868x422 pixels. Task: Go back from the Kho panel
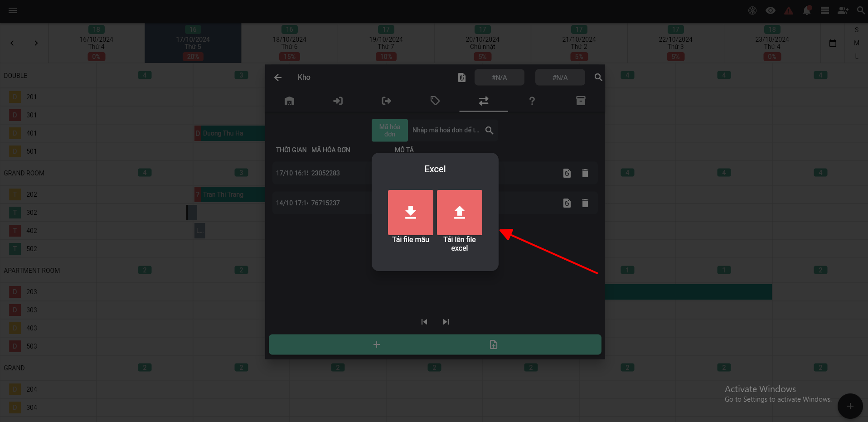coord(278,78)
